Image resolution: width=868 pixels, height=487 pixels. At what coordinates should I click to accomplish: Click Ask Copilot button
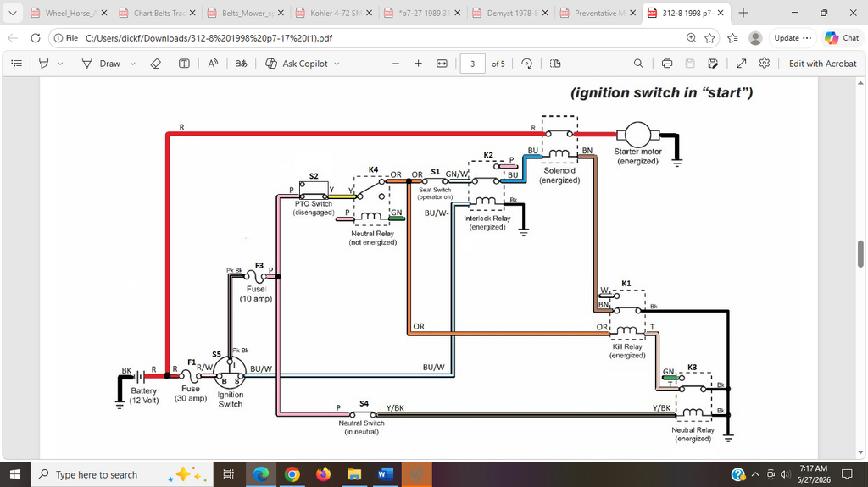point(297,64)
